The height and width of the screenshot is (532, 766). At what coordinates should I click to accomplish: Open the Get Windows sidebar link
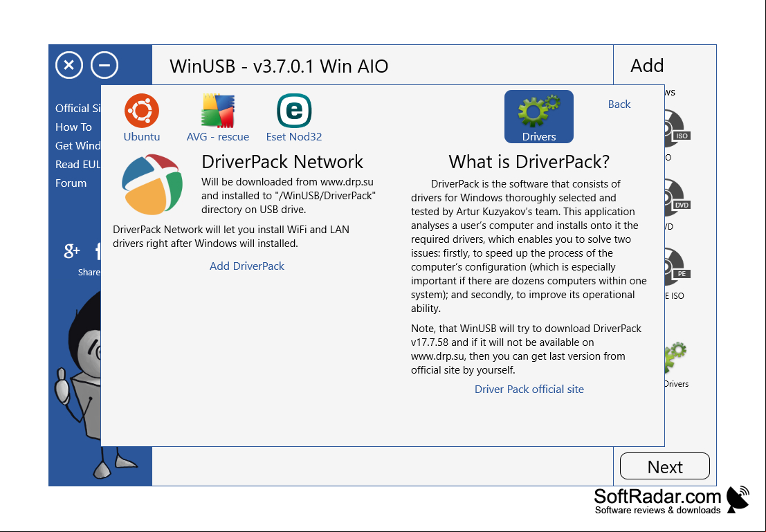[x=78, y=145]
